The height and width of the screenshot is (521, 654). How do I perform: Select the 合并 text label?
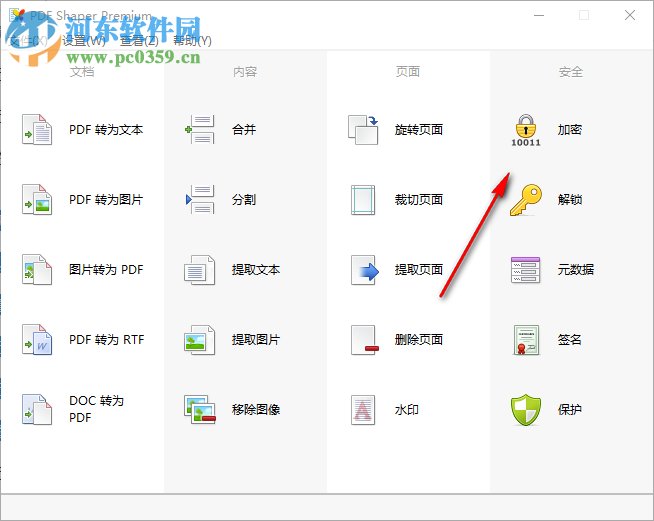244,130
